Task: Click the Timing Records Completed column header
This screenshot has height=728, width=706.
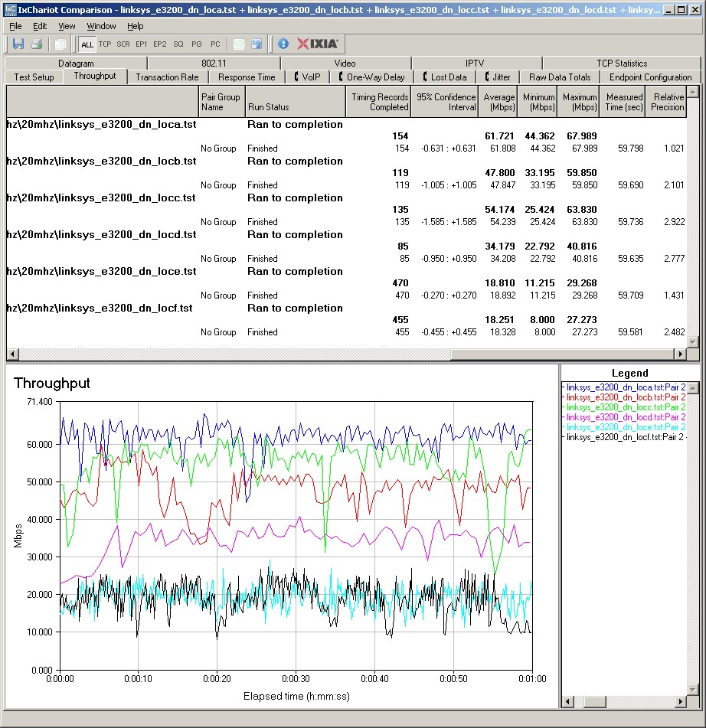Action: (x=378, y=102)
